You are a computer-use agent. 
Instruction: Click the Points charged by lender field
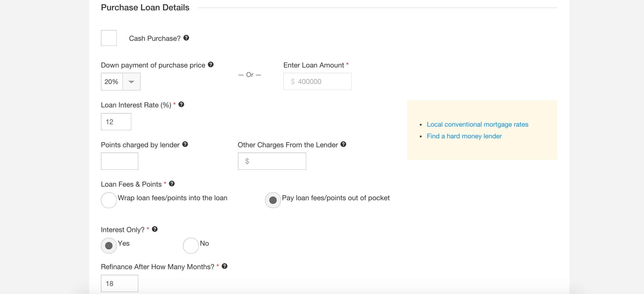(x=120, y=161)
